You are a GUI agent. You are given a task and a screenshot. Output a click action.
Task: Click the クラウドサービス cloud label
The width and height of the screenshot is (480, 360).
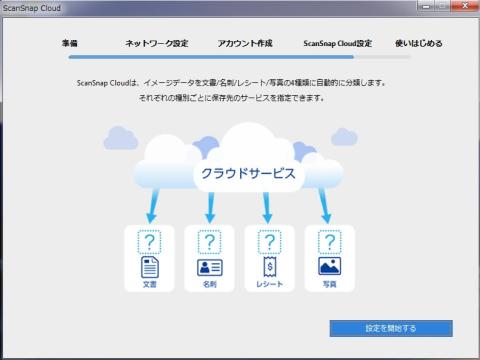(x=248, y=174)
